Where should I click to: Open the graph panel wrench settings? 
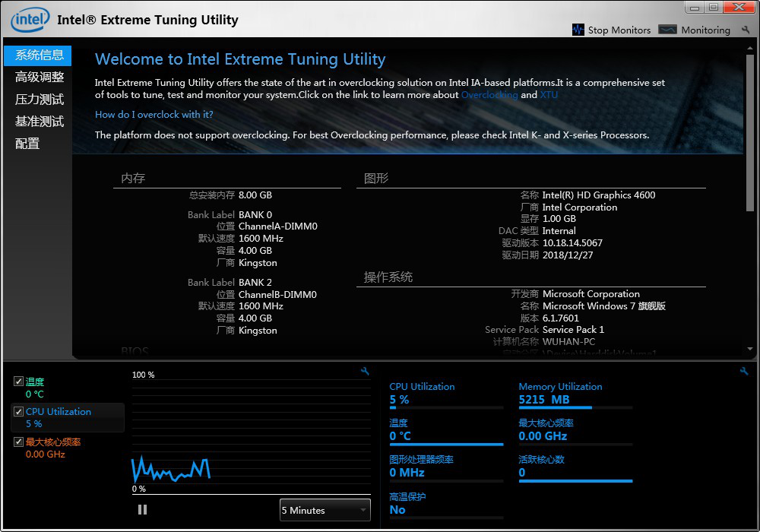[x=365, y=371]
